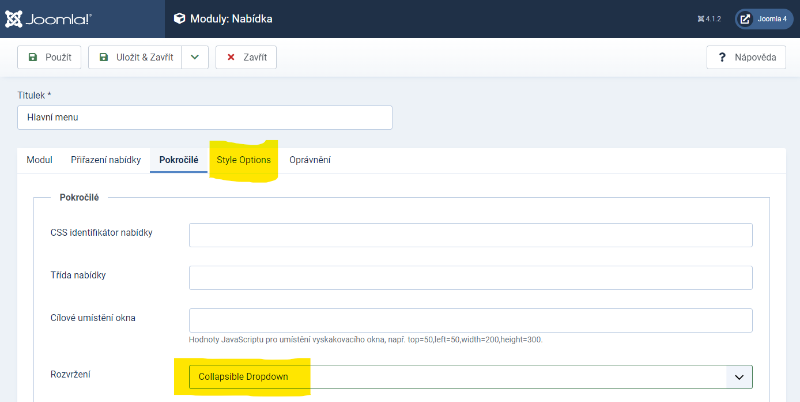Screen dimensions: 800x402
Task: Click the module cube icon beside title
Action: click(179, 18)
